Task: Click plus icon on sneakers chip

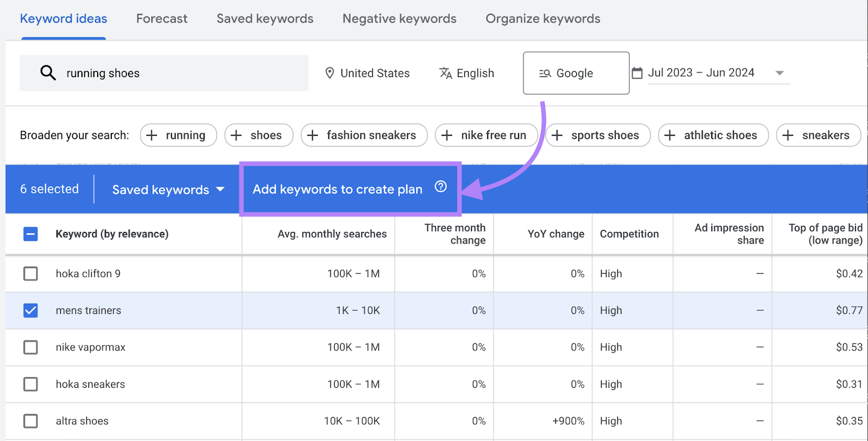Action: click(x=788, y=135)
